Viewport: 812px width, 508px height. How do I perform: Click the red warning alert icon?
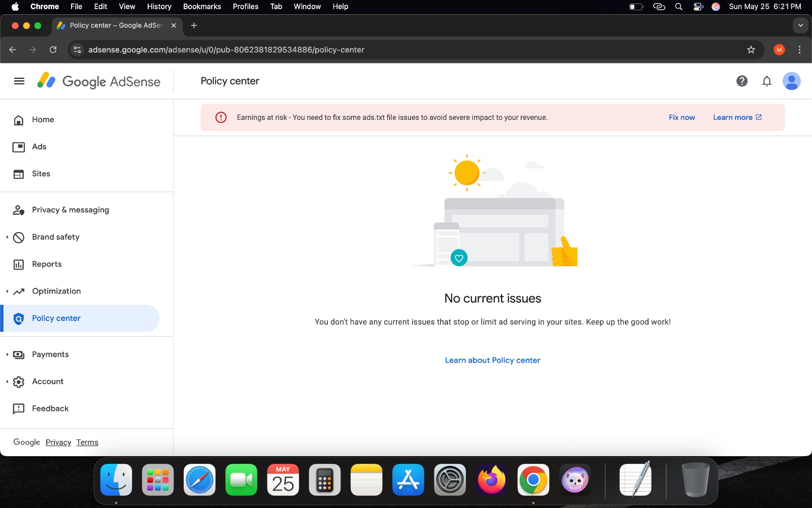click(221, 117)
